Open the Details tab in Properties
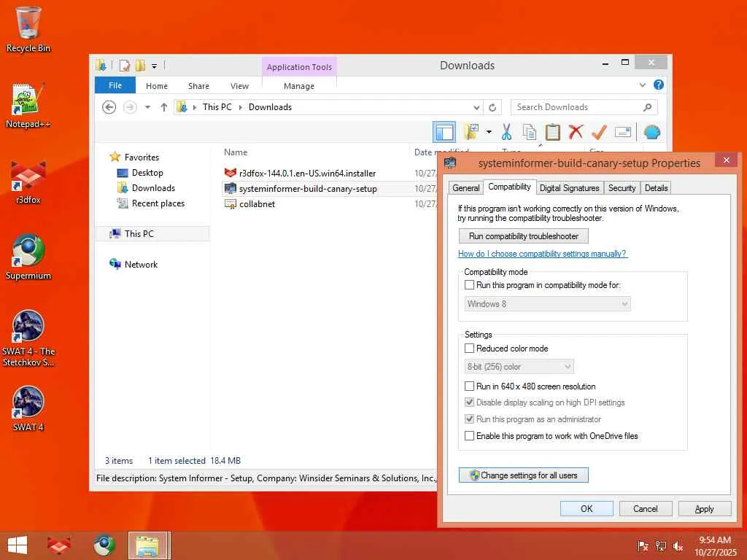This screenshot has height=560, width=747. [x=656, y=188]
